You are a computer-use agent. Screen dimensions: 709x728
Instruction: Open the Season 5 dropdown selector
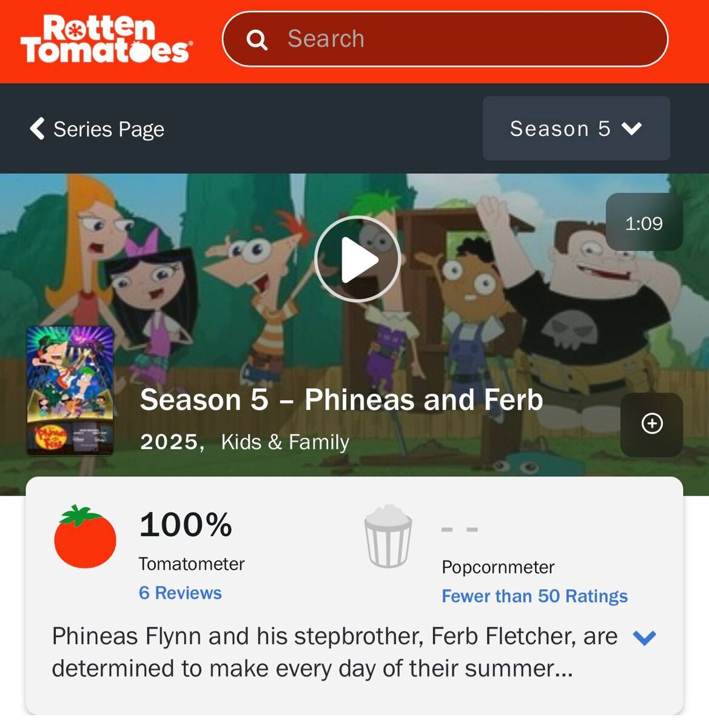576,129
